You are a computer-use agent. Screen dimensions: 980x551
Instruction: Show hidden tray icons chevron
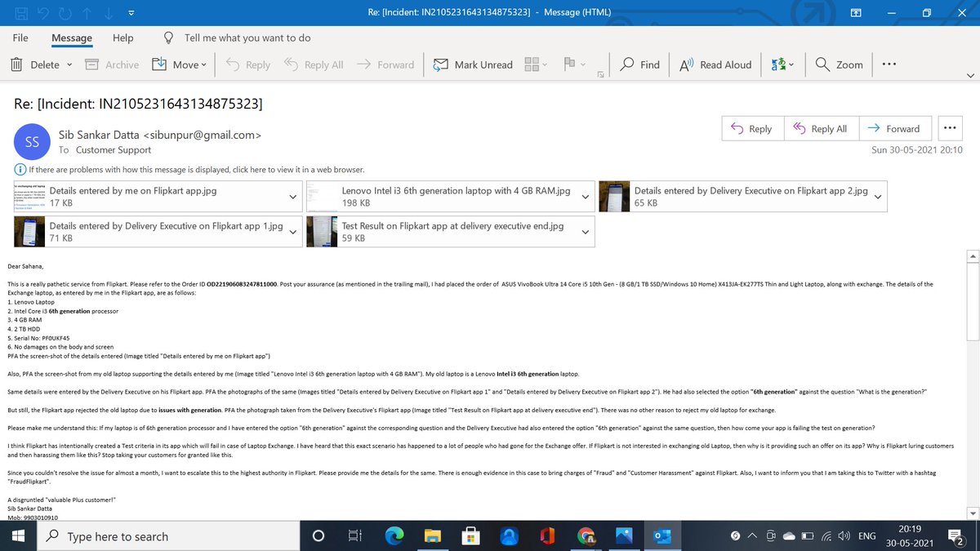[x=751, y=536]
